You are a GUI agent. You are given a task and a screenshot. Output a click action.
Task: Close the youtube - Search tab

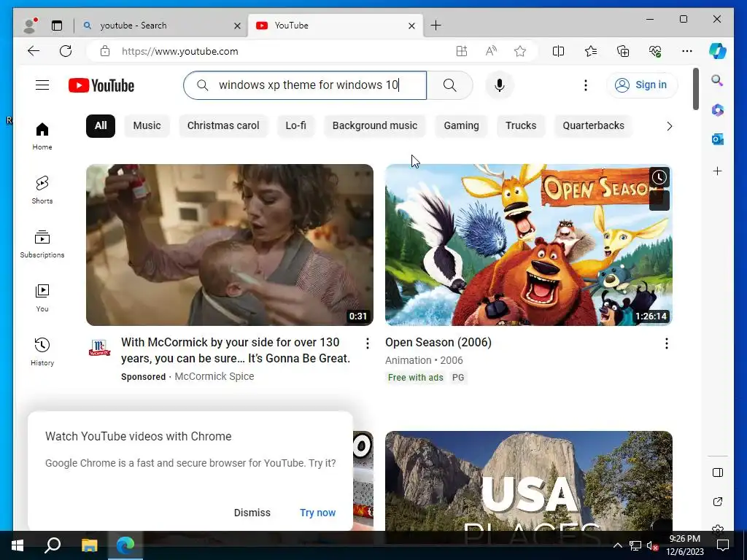(x=237, y=26)
